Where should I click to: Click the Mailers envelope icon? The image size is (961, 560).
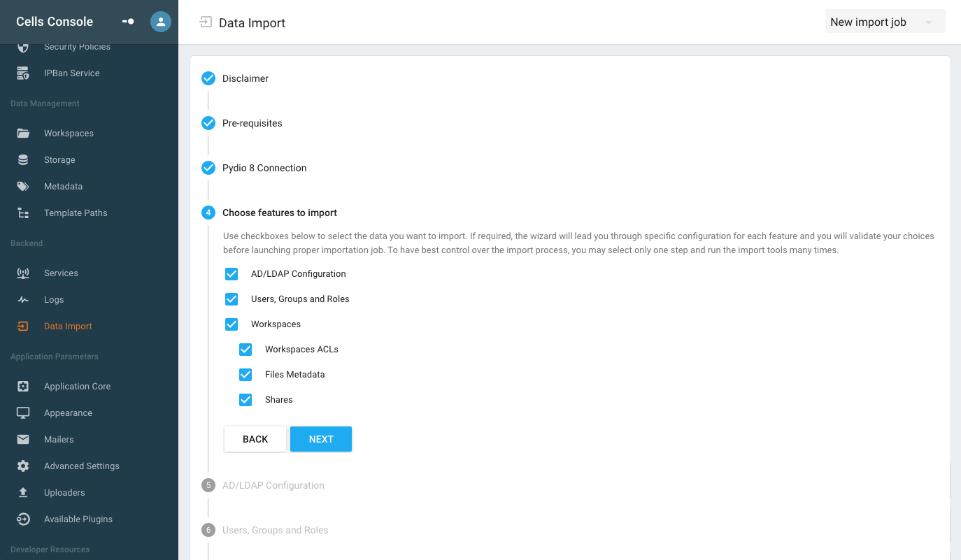tap(23, 440)
